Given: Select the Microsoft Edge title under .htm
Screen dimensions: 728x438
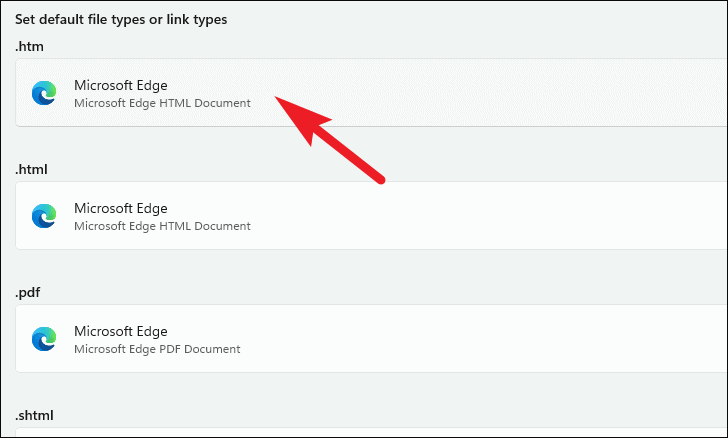Looking at the screenshot, I should [121, 85].
